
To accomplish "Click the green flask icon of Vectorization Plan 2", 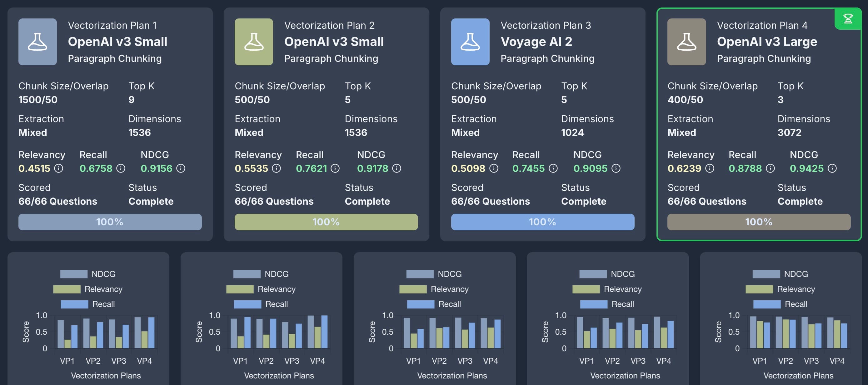I will tap(254, 42).
